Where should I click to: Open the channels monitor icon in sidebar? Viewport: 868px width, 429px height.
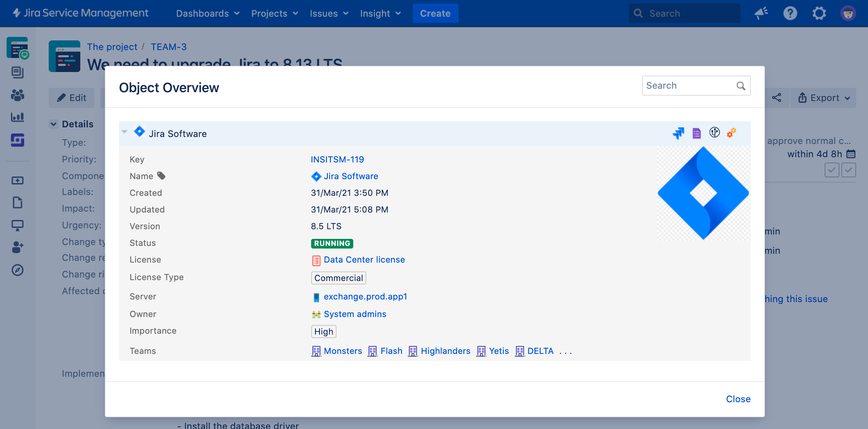(x=18, y=225)
